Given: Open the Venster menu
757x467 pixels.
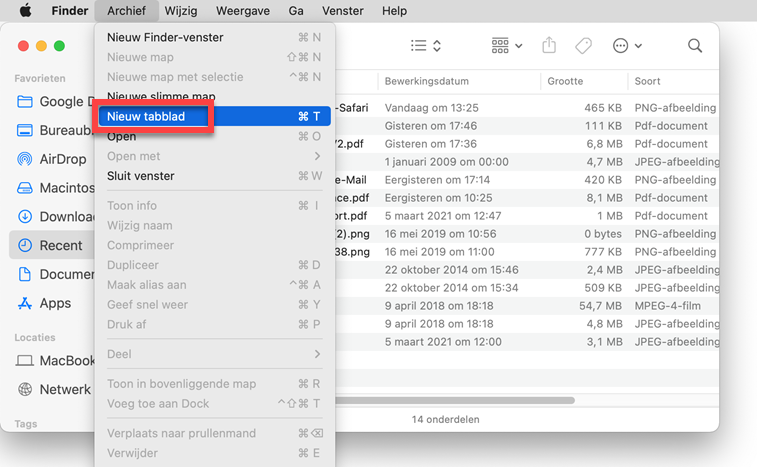Looking at the screenshot, I should 343,11.
